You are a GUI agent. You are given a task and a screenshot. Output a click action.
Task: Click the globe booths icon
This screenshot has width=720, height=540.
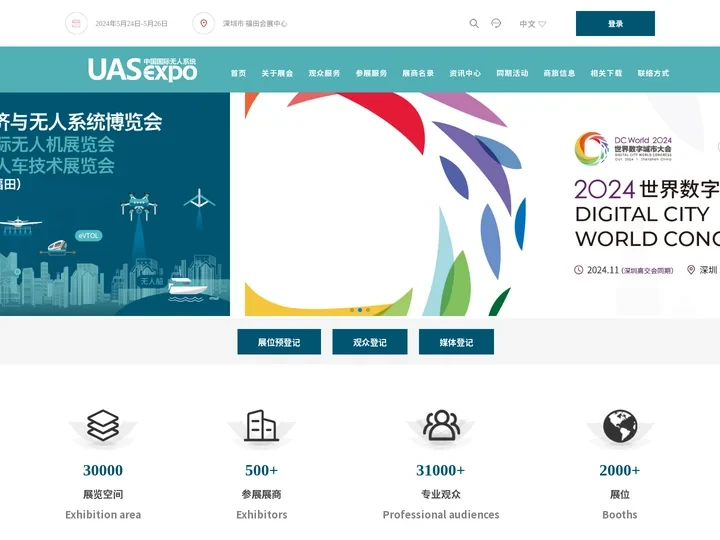pos(620,426)
